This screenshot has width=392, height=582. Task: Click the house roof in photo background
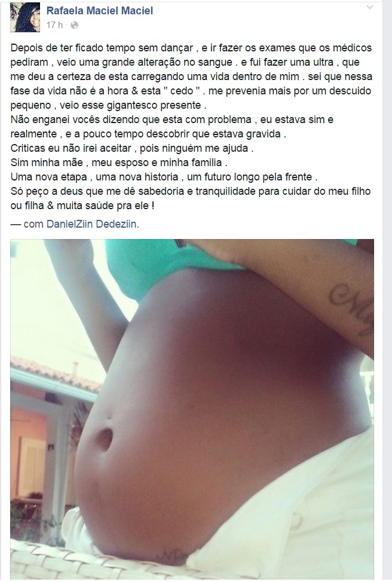point(56,375)
